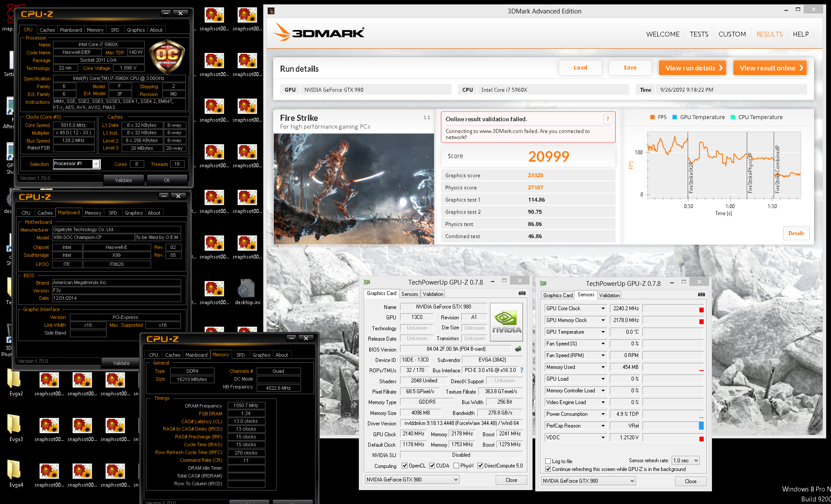This screenshot has height=504, width=831.
Task: Expand the Memory Used sensor dropdown
Action: click(x=603, y=367)
